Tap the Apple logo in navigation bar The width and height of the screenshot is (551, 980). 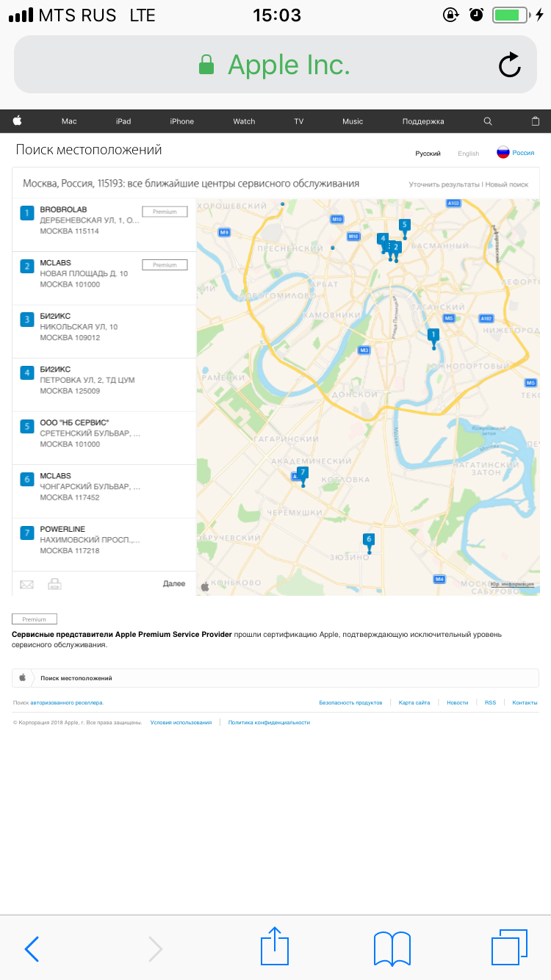tap(17, 121)
